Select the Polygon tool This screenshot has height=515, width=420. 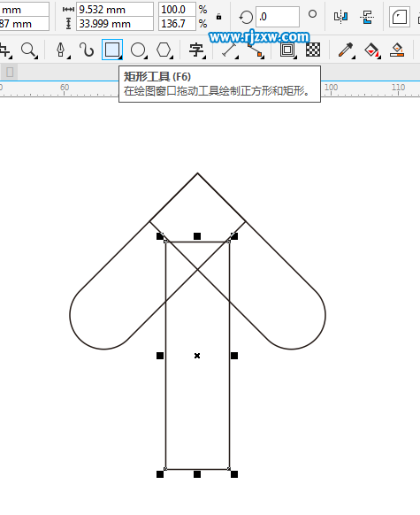point(164,50)
